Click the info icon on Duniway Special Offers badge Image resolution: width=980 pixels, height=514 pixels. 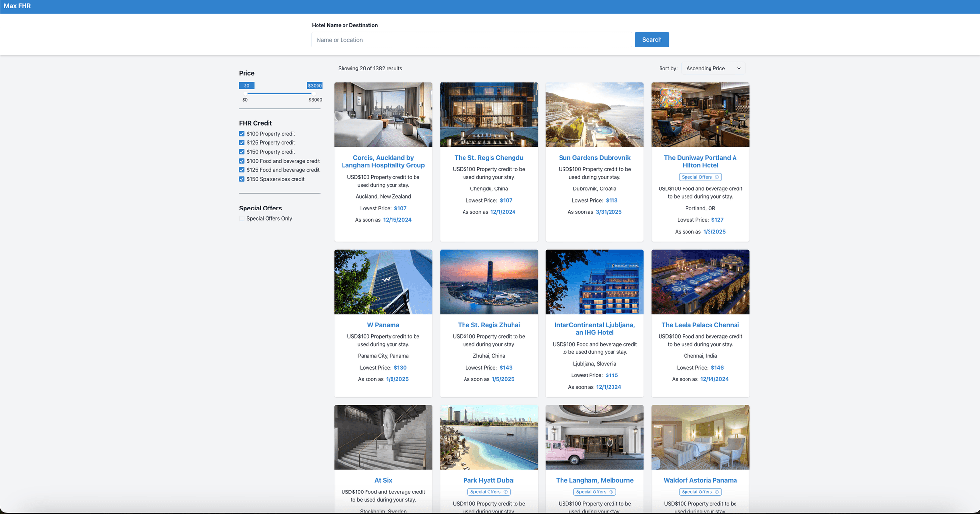point(717,177)
